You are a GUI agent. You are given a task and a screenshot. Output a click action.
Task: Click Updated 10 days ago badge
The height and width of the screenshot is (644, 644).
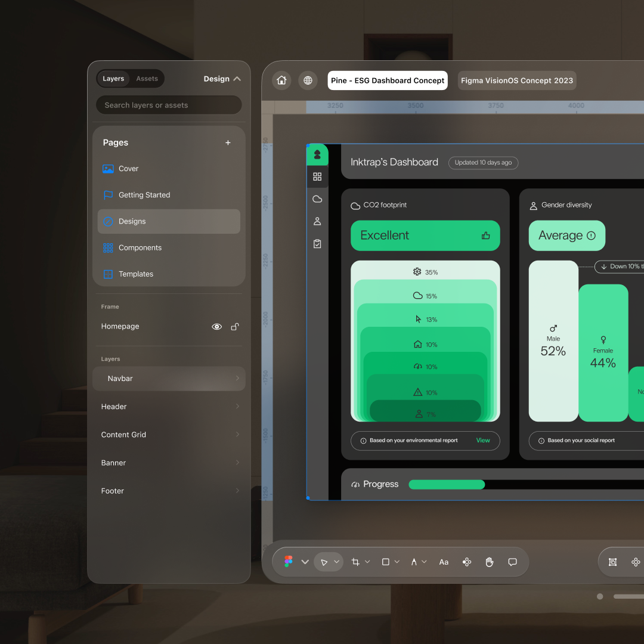coord(483,163)
